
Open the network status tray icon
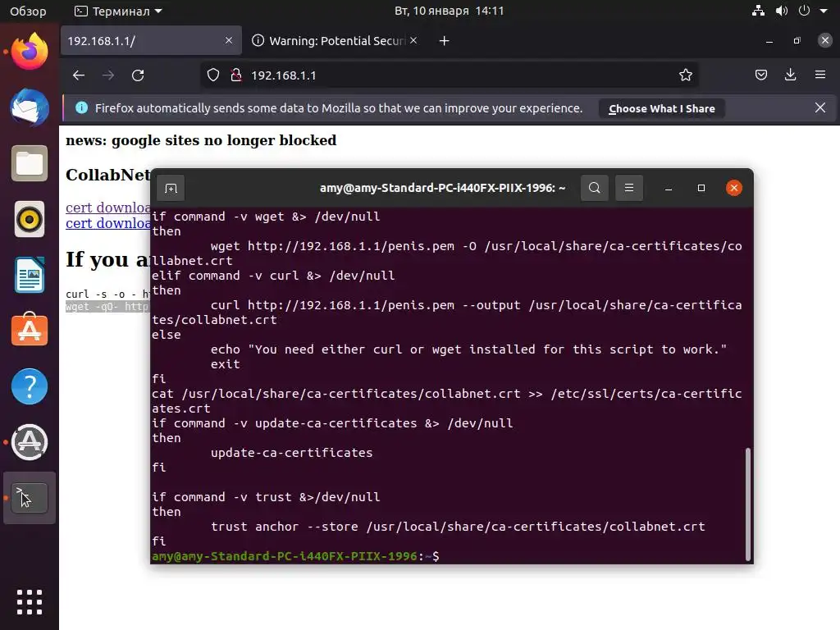[758, 11]
